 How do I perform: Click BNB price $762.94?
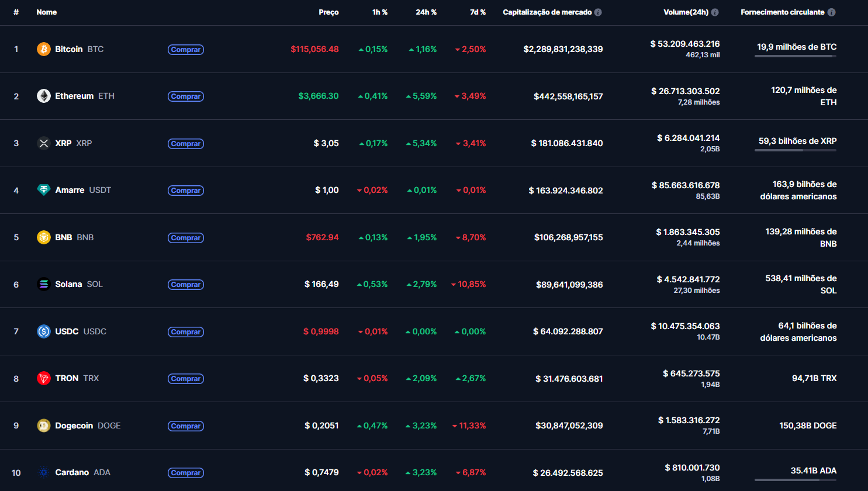point(323,237)
